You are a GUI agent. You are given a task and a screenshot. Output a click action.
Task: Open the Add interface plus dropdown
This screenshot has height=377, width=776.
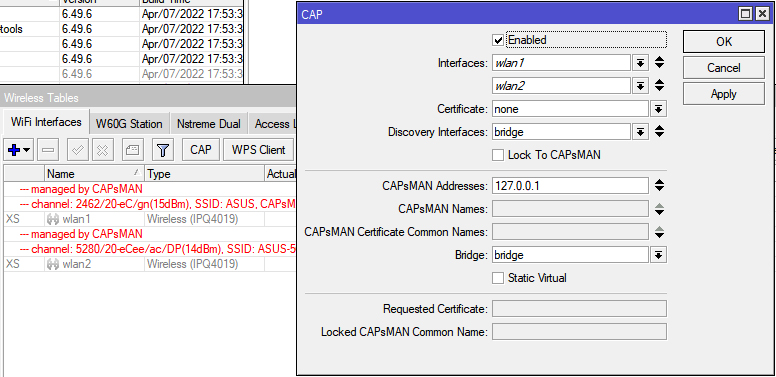point(19,150)
